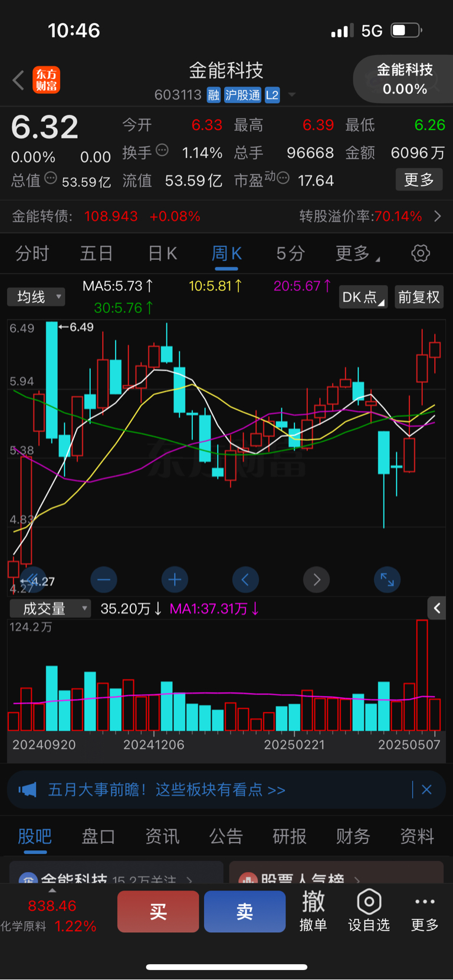The image size is (453, 980).
Task: Tap the MA1:37.31万 volume average value
Action: [x=215, y=609]
